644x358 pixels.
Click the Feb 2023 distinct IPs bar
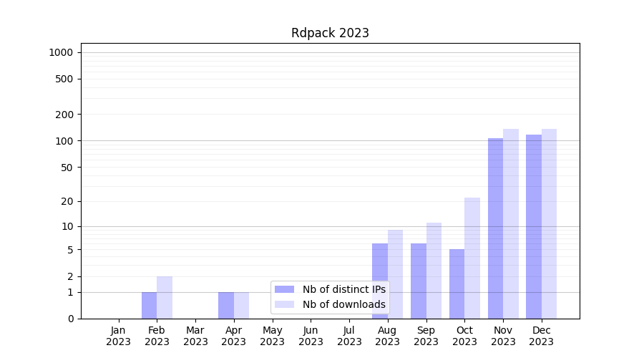point(149,305)
